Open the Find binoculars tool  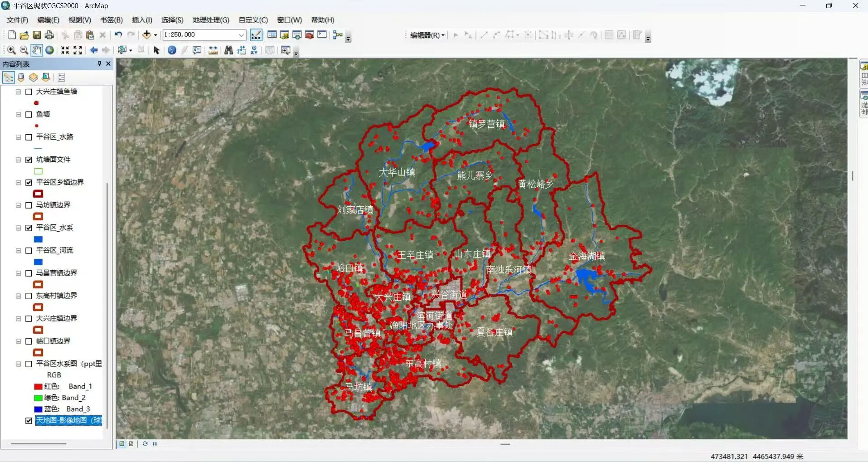tap(228, 50)
